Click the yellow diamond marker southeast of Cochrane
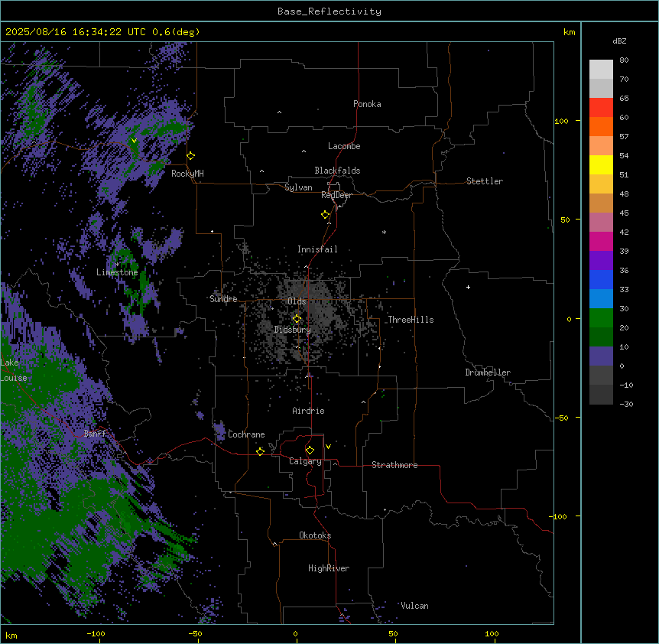 [261, 451]
